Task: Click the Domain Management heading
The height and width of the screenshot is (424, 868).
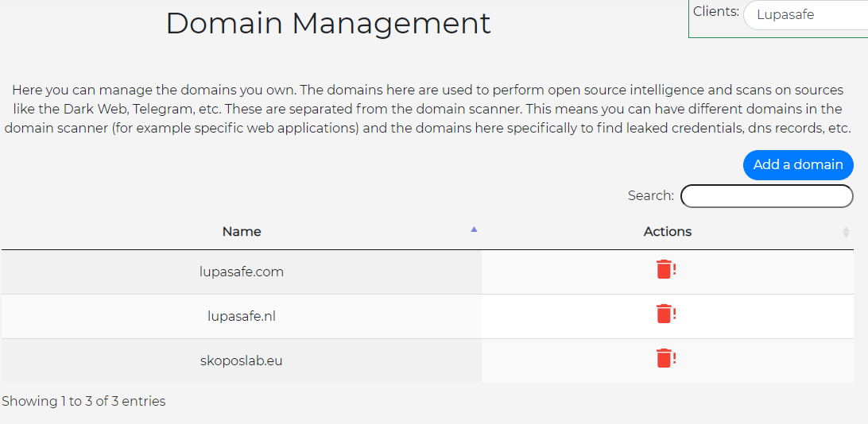Action: point(328,23)
